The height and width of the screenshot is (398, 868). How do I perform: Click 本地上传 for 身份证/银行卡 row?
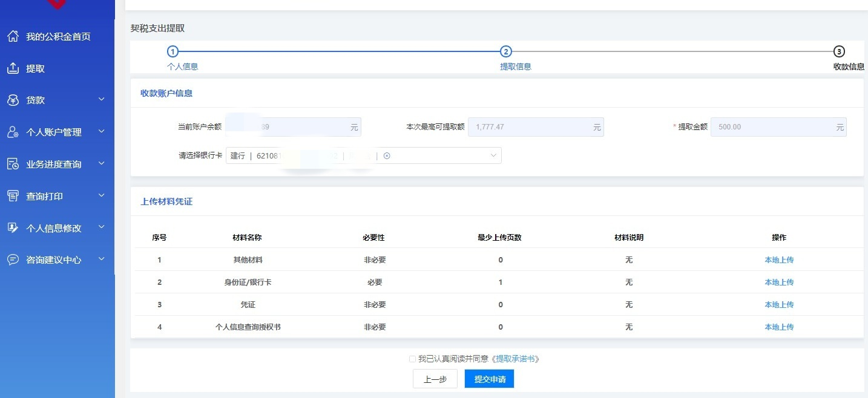pos(778,282)
